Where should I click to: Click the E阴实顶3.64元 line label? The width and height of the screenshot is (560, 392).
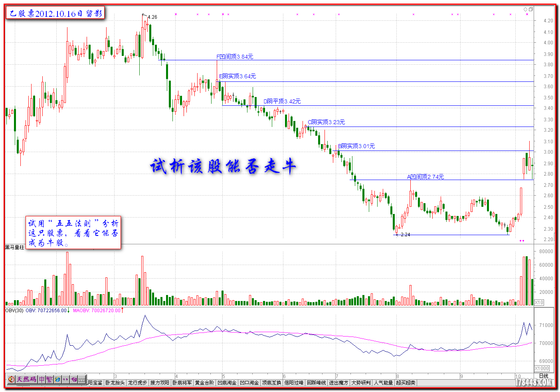237,76
